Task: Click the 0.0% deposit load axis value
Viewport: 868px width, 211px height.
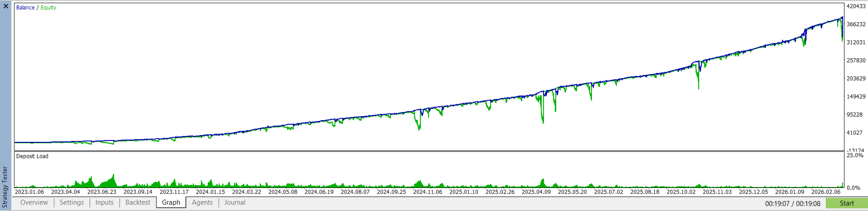Action: pos(854,188)
